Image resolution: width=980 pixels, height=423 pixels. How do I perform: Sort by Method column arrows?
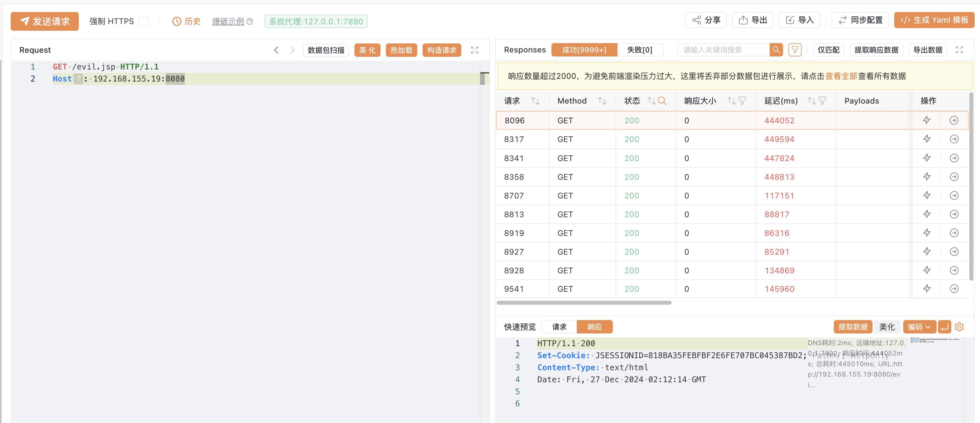602,101
